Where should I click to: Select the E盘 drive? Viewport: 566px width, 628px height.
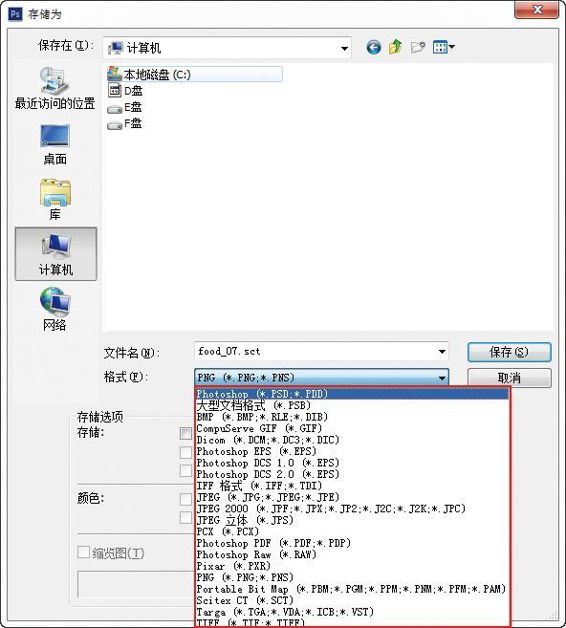[125, 107]
